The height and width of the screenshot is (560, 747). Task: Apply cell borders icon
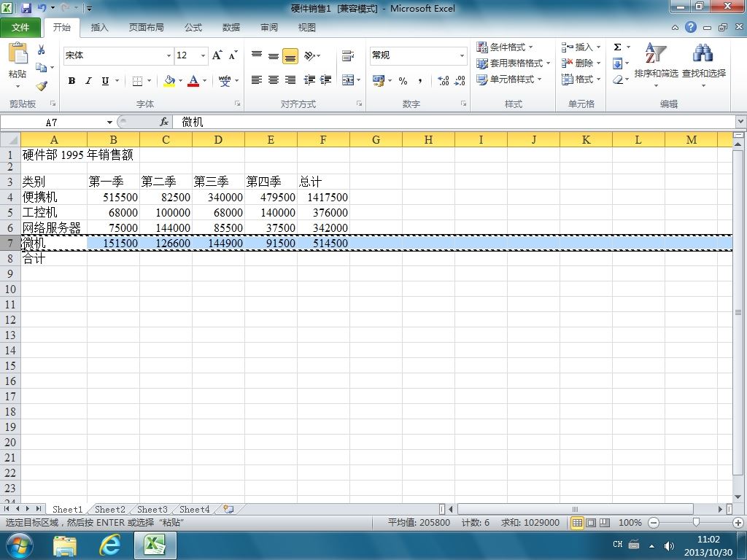coord(137,81)
